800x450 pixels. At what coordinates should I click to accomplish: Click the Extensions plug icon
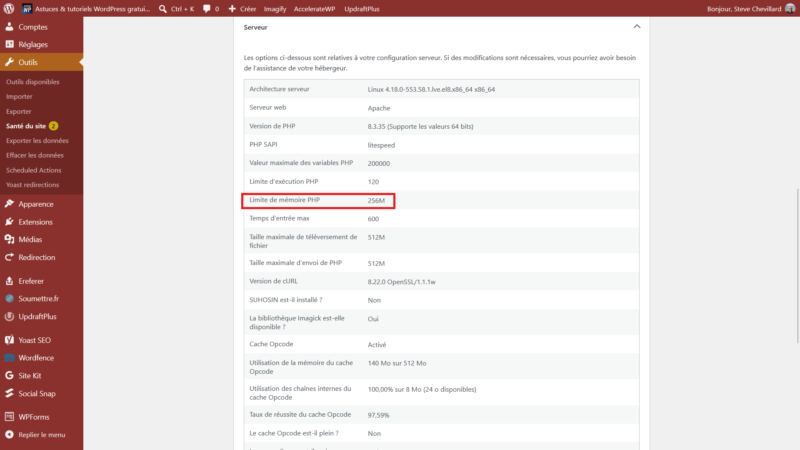(9, 222)
